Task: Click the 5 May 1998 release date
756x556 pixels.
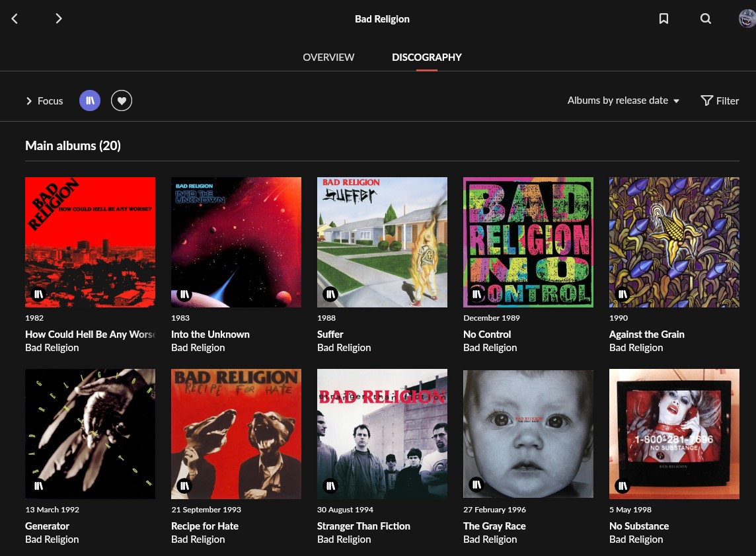Action: pos(630,510)
